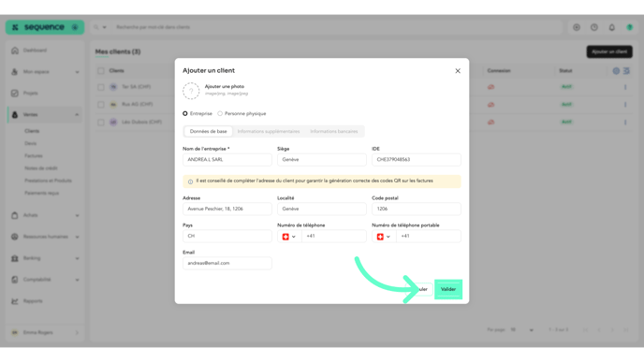Open Rapports in the sidebar
Image resolution: width=644 pixels, height=362 pixels.
coord(44,301)
